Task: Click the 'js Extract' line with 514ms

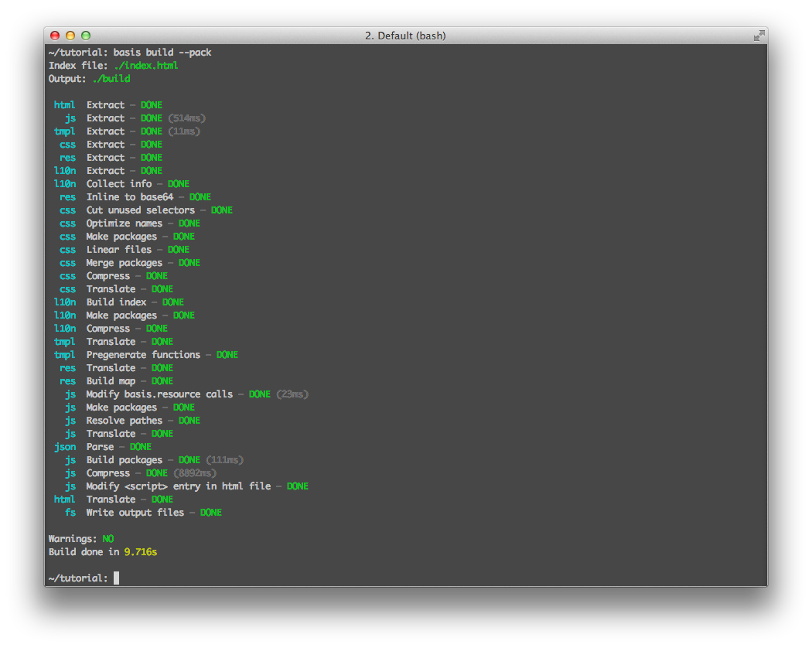Action: pyautogui.click(x=135, y=118)
